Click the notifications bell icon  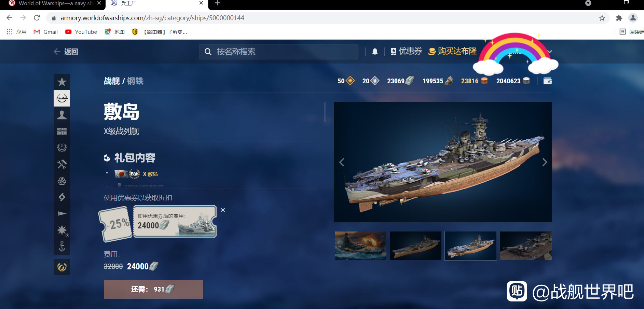[x=375, y=52]
